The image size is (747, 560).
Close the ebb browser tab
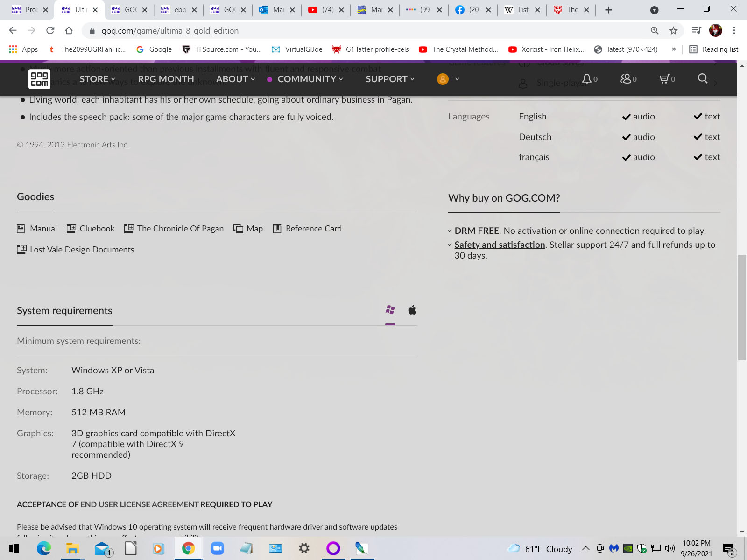194,10
